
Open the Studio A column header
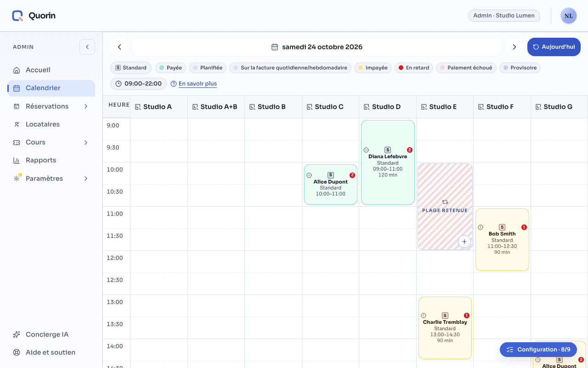(x=159, y=107)
